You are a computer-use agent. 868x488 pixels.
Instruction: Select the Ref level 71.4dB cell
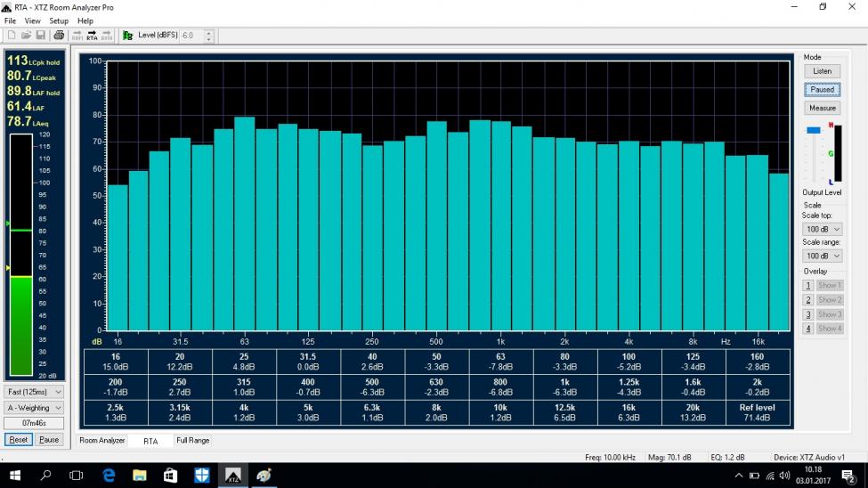coord(758,412)
